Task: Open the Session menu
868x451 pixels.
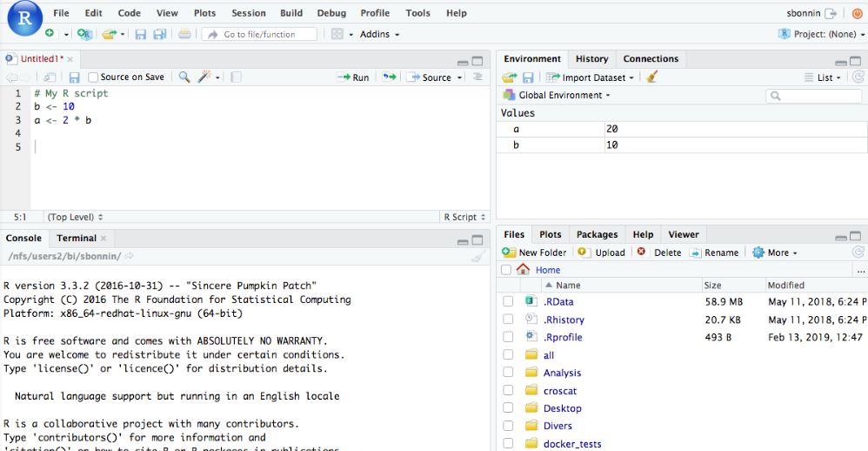Action: pos(249,13)
